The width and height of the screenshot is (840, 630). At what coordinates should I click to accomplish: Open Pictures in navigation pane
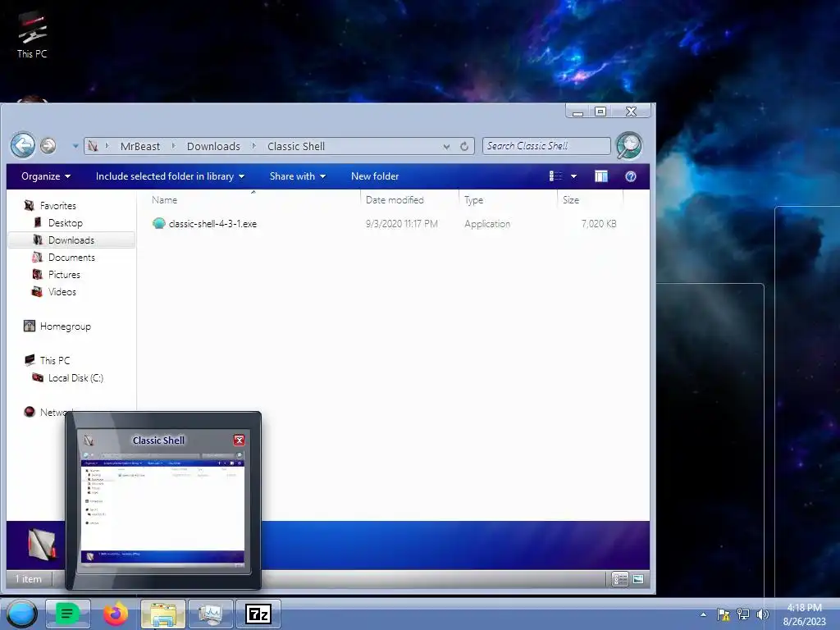click(64, 274)
